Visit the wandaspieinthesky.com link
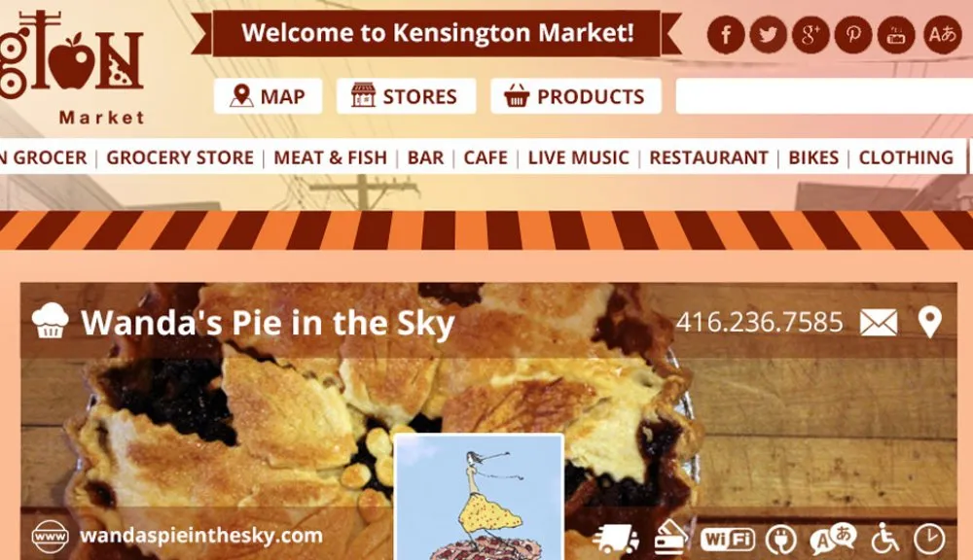This screenshot has height=560, width=973. [201, 536]
